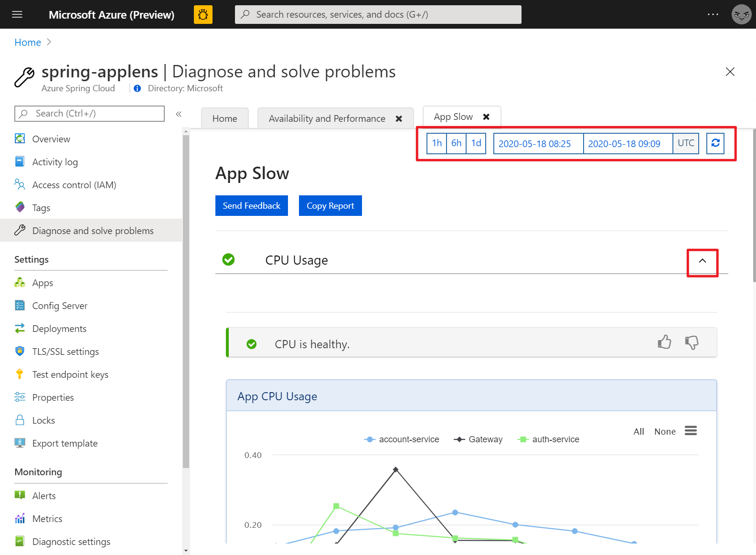Open the Deployments settings link
Image resolution: width=756 pixels, height=555 pixels.
pyautogui.click(x=59, y=328)
